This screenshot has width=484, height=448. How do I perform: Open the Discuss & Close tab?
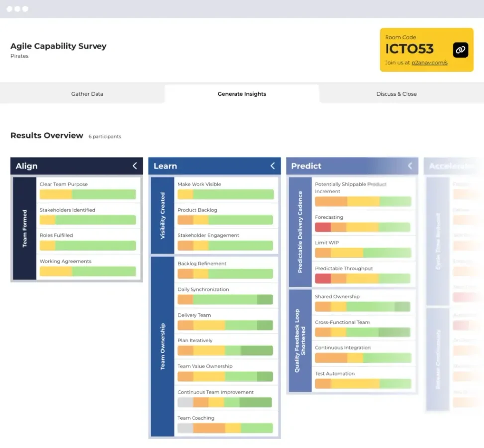pos(396,94)
